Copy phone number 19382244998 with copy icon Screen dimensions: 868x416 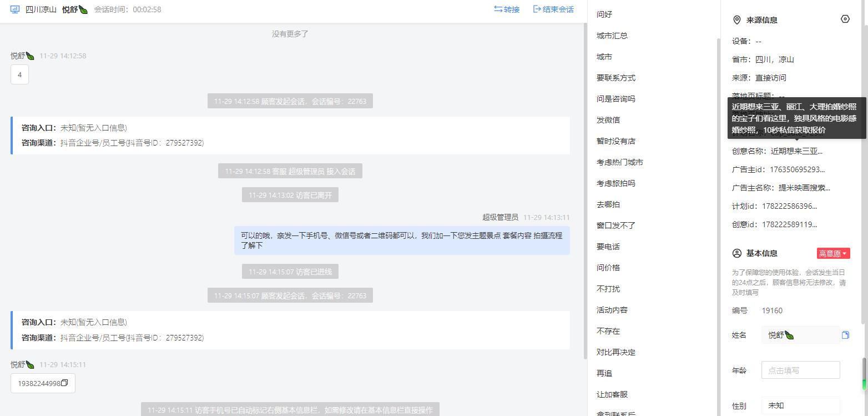(x=64, y=383)
